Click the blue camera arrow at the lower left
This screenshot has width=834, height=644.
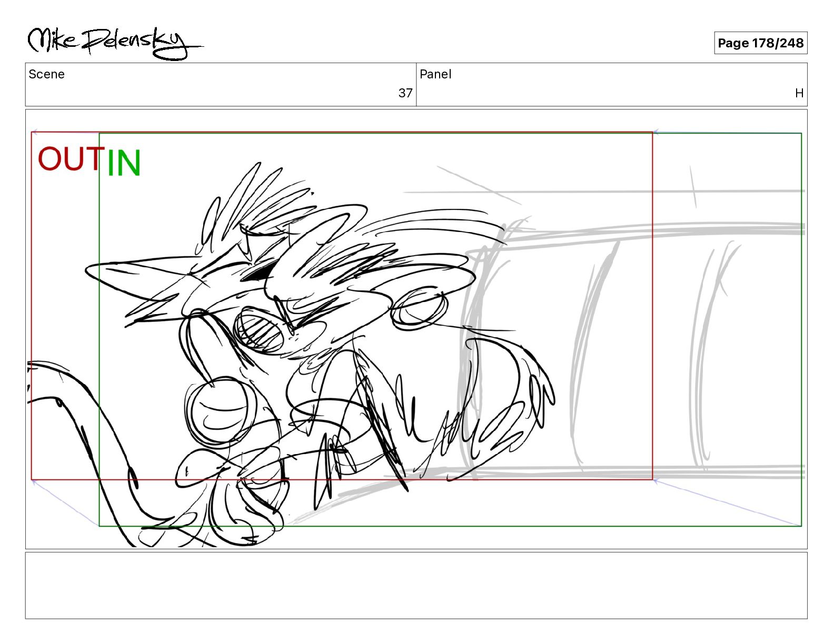[65, 502]
